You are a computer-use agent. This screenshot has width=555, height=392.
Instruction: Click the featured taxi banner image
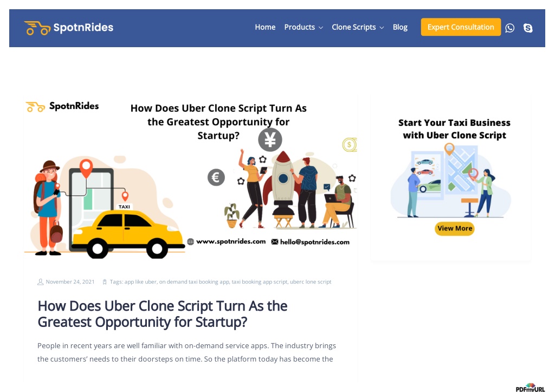(x=190, y=178)
